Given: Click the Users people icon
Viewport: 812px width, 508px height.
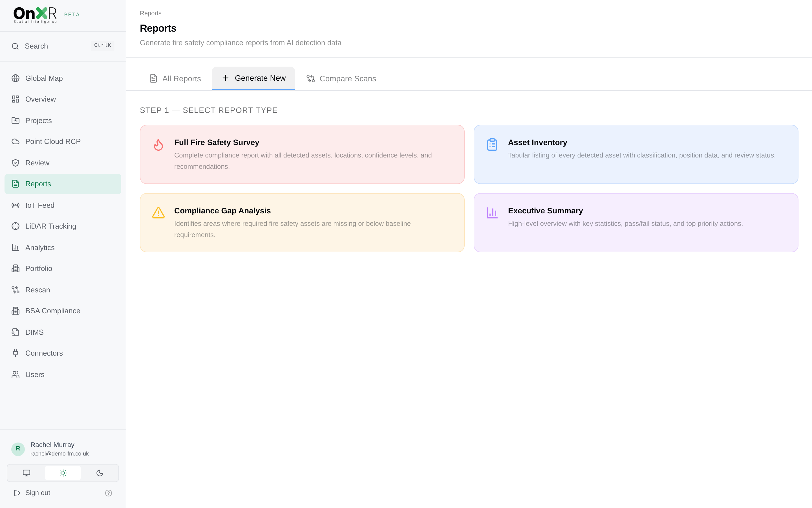Looking at the screenshot, I should coord(16,374).
